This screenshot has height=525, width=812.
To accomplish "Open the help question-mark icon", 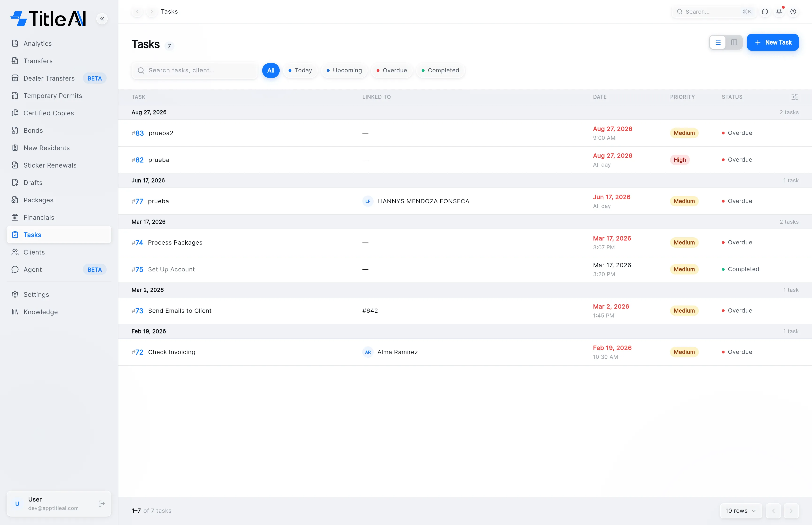I will click(x=793, y=12).
